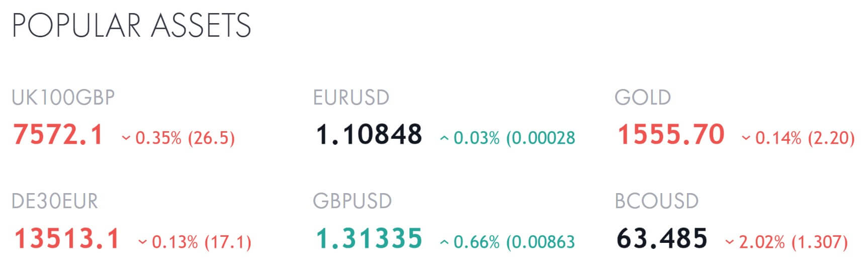Click BCOUSD 2.02% change value
The image size is (868, 269).
pyautogui.click(x=761, y=243)
